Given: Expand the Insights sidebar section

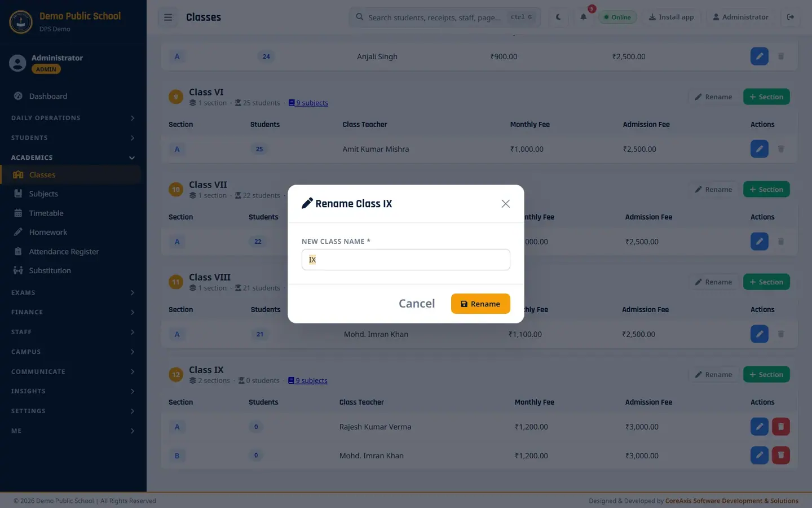Looking at the screenshot, I should (x=73, y=391).
